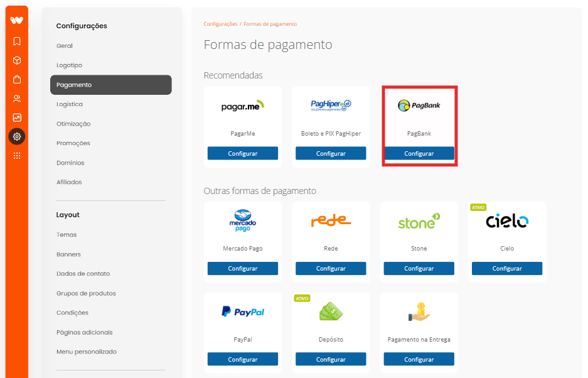
Task: Click Configurar for Stone
Action: click(x=419, y=268)
